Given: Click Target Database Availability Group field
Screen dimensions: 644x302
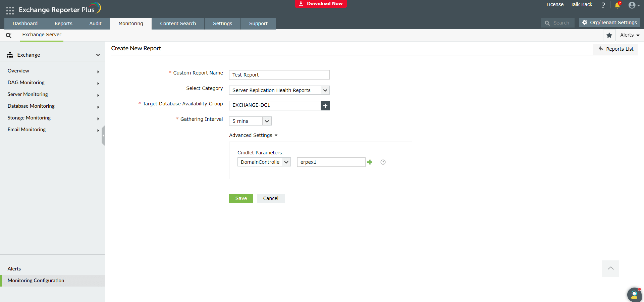Looking at the screenshot, I should click(x=275, y=106).
